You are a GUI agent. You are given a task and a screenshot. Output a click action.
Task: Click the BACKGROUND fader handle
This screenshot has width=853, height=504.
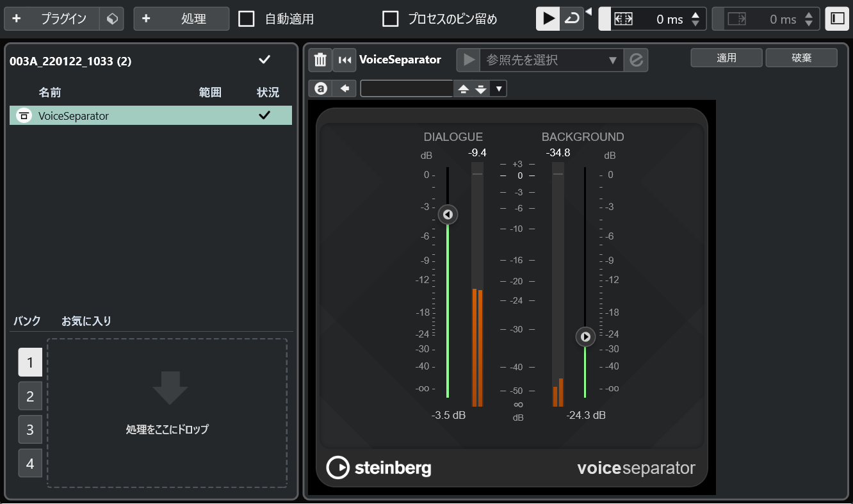tap(585, 337)
